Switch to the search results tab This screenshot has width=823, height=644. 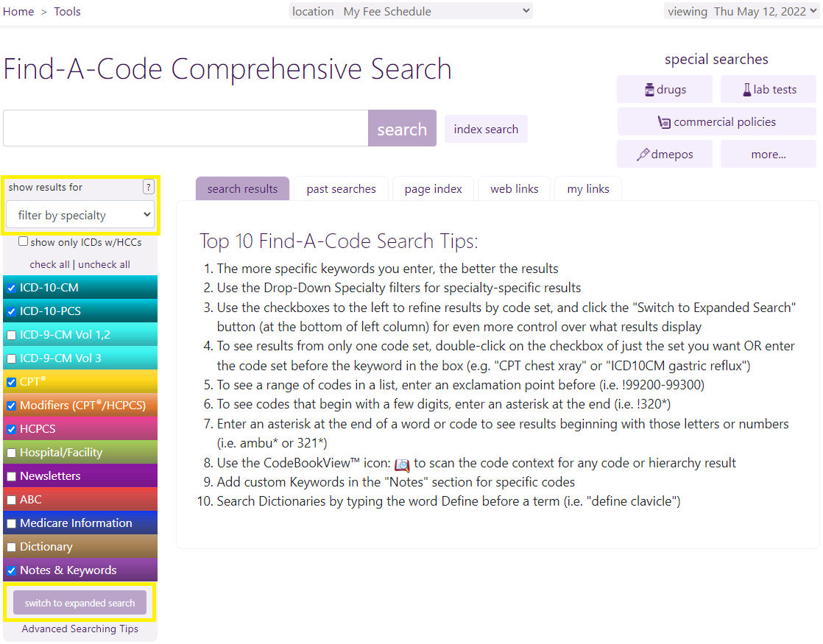click(x=242, y=189)
